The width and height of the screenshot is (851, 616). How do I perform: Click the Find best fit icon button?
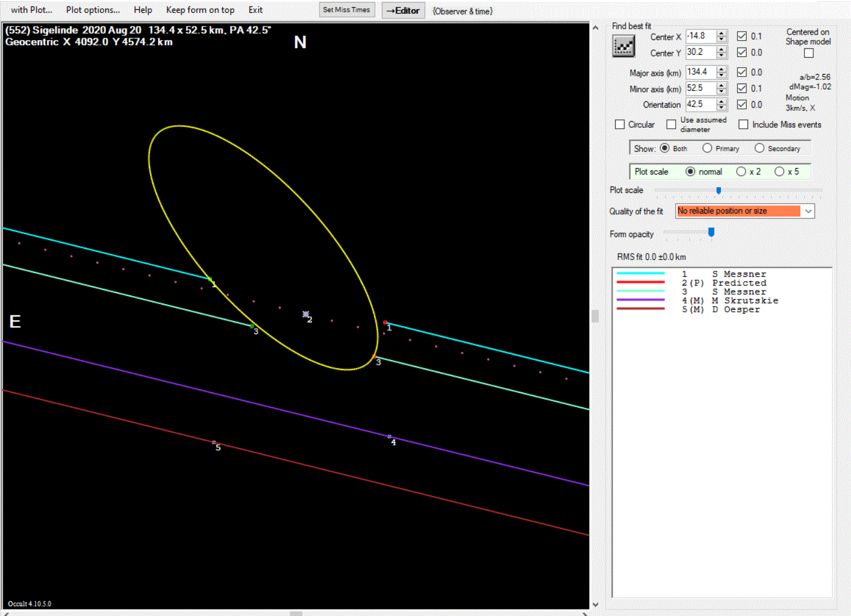click(623, 46)
